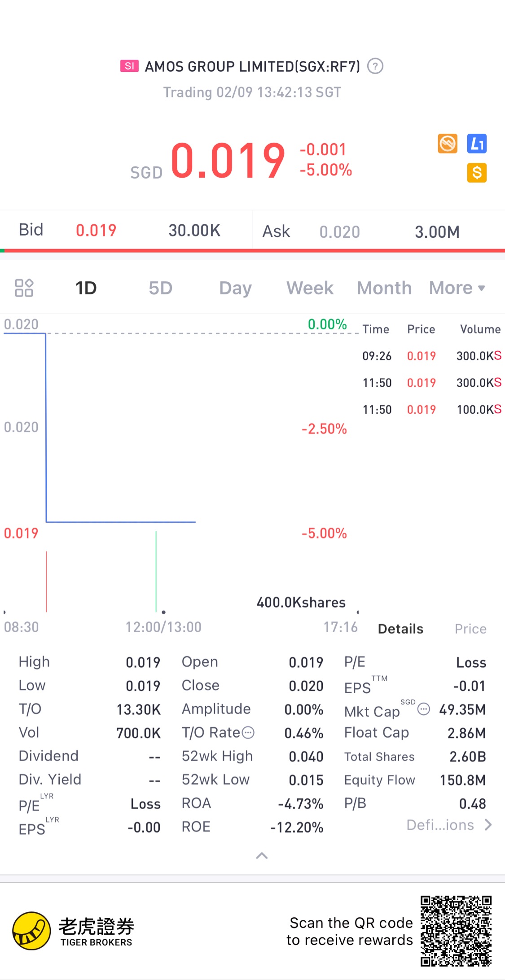
Task: Open the More chart periods dropdown
Action: [x=457, y=288]
